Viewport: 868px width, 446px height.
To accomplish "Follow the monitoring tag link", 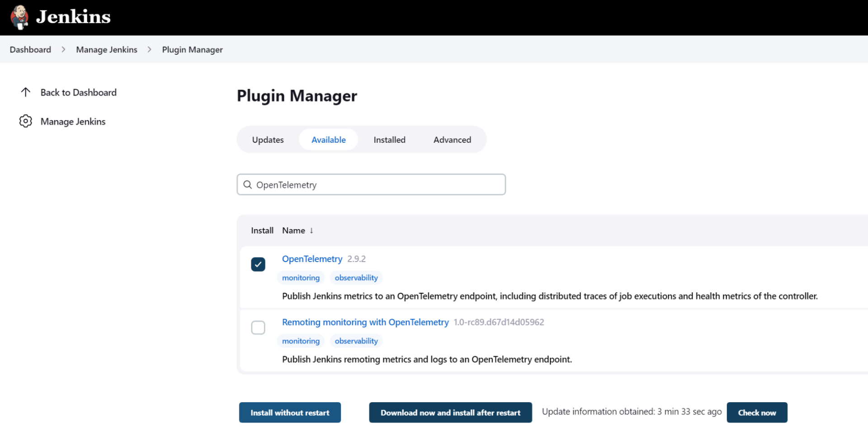I will (x=301, y=277).
